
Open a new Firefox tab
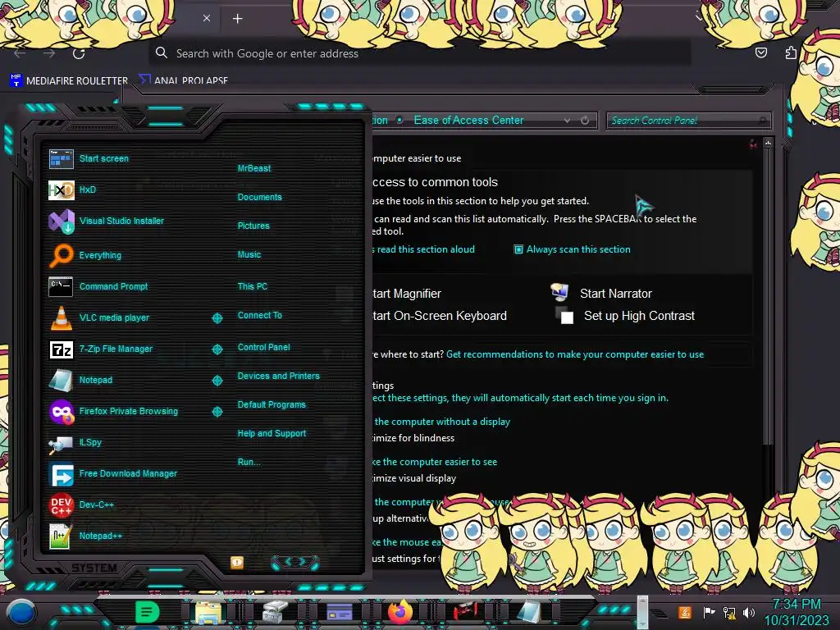point(237,19)
